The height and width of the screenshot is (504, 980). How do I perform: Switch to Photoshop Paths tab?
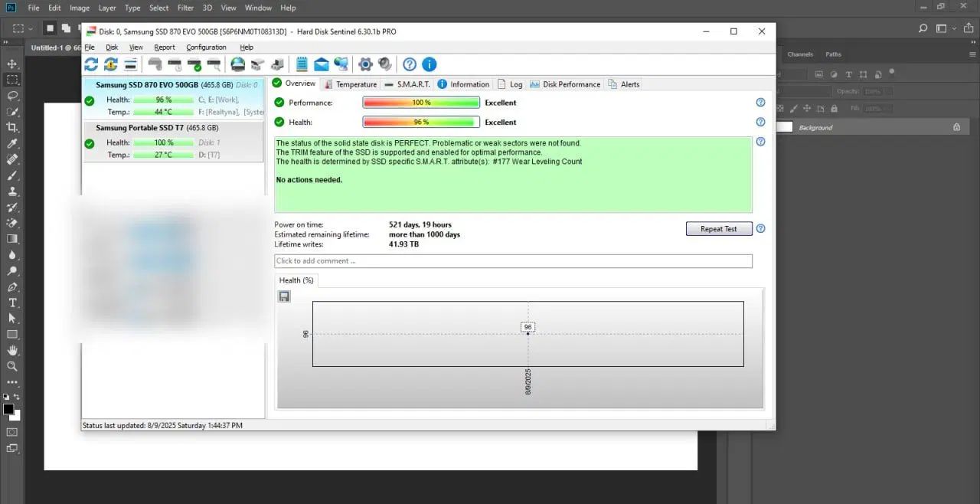[x=833, y=54]
